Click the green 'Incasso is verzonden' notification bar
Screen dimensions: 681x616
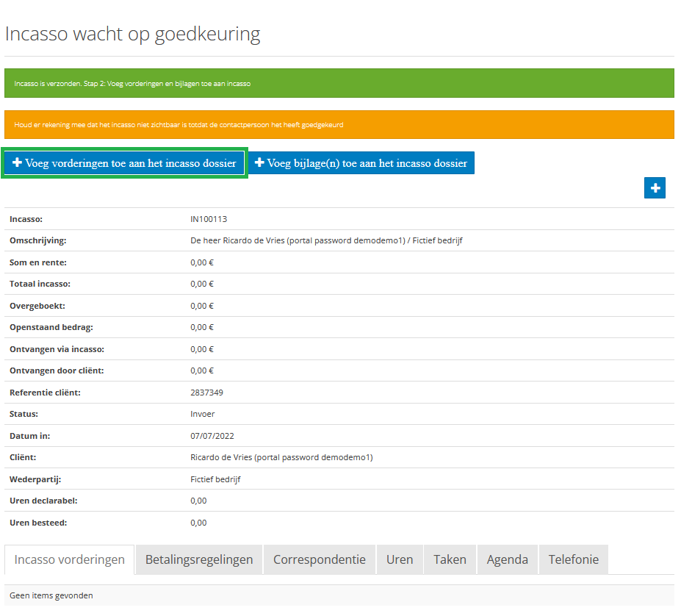point(339,83)
